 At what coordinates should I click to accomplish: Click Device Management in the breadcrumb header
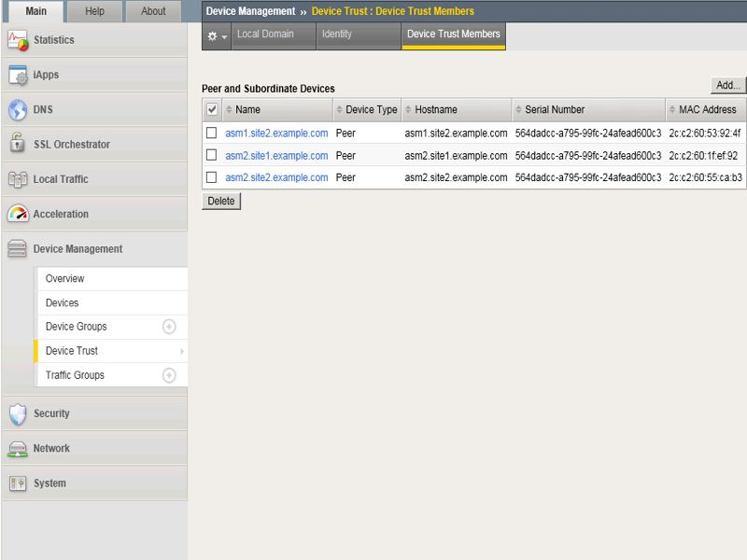pyautogui.click(x=250, y=11)
